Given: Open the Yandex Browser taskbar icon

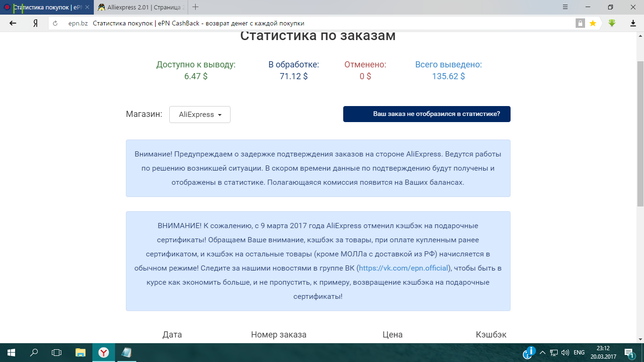Looking at the screenshot, I should click(104, 353).
